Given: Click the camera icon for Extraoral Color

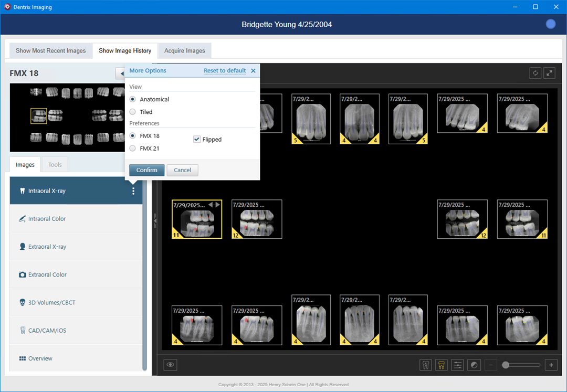Looking at the screenshot, I should coord(23,274).
